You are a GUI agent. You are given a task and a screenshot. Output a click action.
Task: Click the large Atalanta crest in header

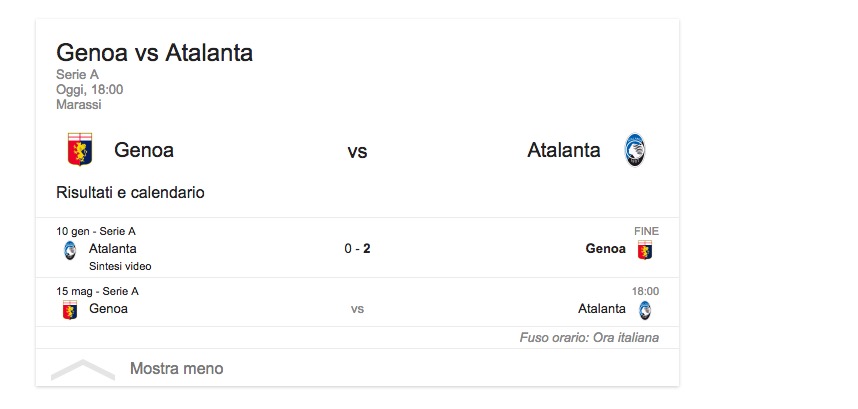click(634, 150)
